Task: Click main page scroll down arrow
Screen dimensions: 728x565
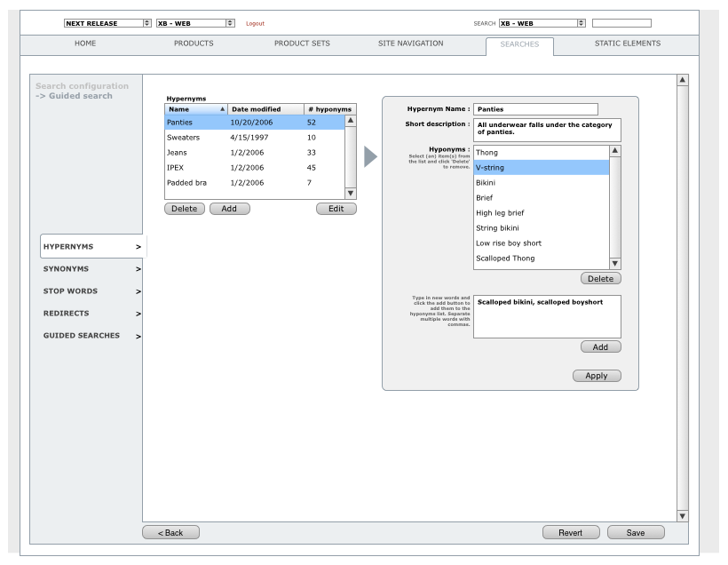Action: [x=682, y=515]
